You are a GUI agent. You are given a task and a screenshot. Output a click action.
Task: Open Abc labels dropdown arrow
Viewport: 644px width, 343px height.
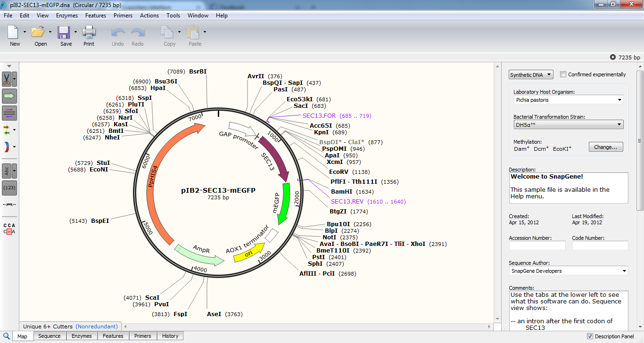point(15,171)
